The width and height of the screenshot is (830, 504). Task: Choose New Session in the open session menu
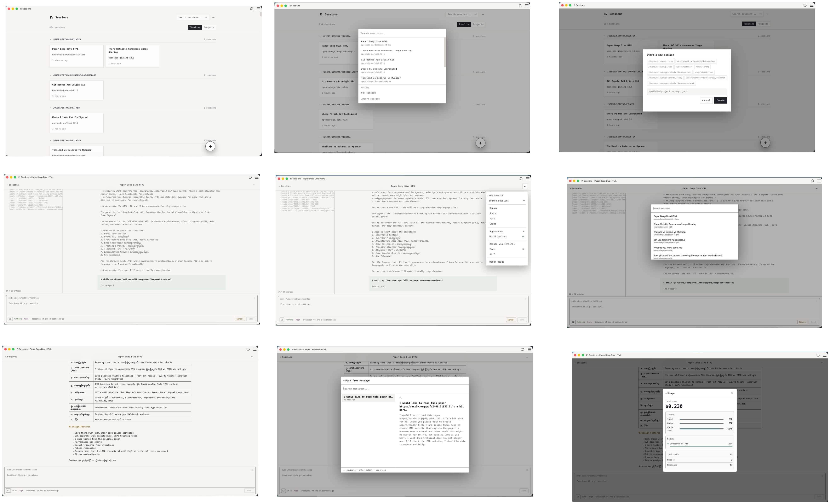(x=507, y=196)
